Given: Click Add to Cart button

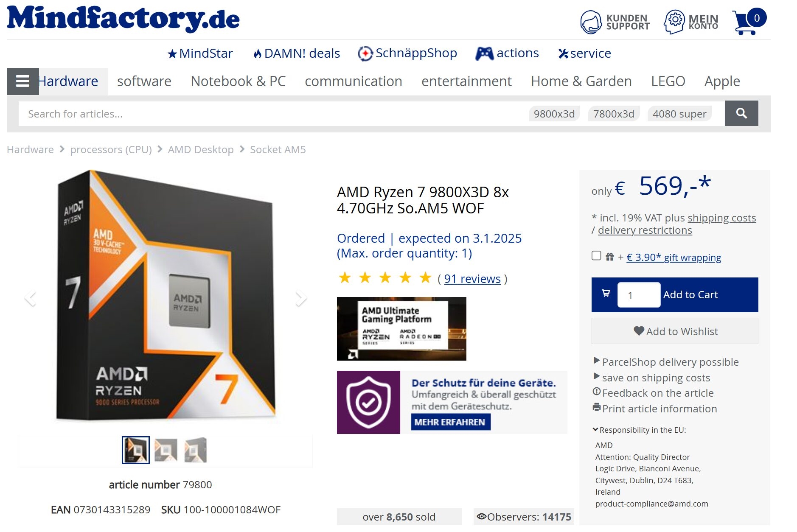Looking at the screenshot, I should [675, 295].
